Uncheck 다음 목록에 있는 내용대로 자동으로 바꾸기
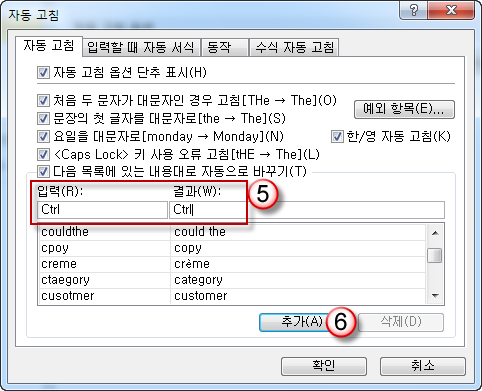 tap(43, 172)
